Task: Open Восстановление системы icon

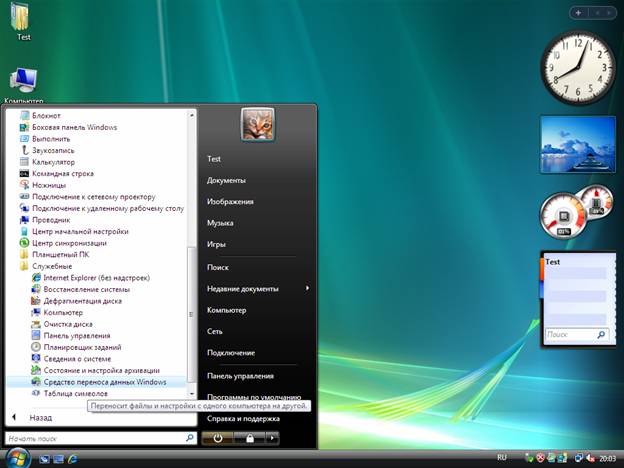Action: pos(36,289)
